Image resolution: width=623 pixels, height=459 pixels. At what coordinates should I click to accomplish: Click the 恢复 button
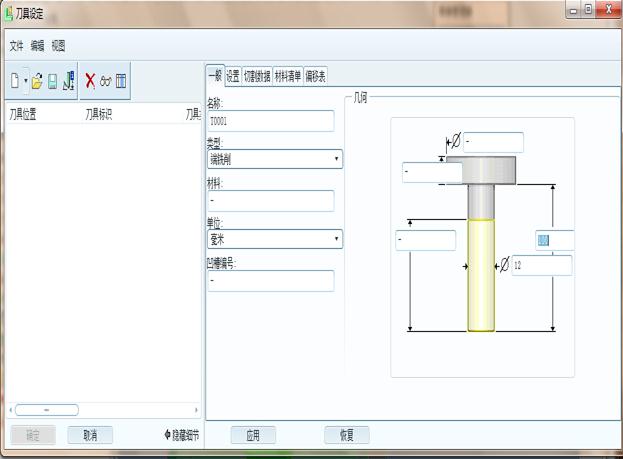click(x=347, y=435)
